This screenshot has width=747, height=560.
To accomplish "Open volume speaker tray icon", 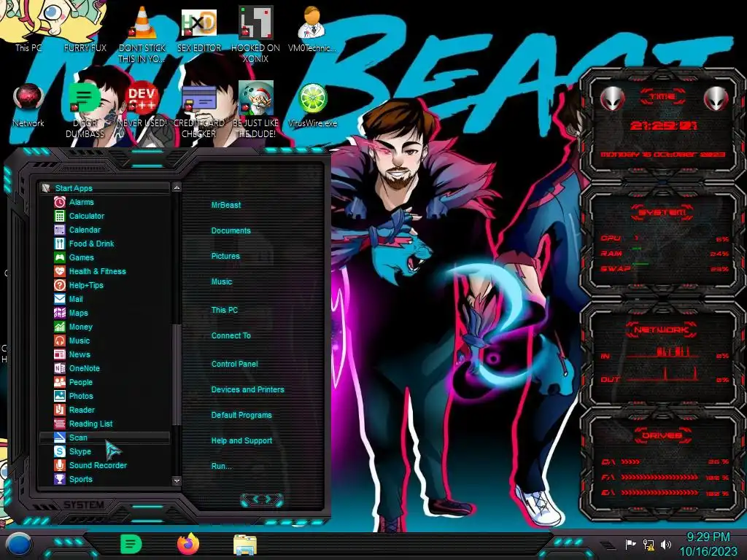I will point(665,544).
